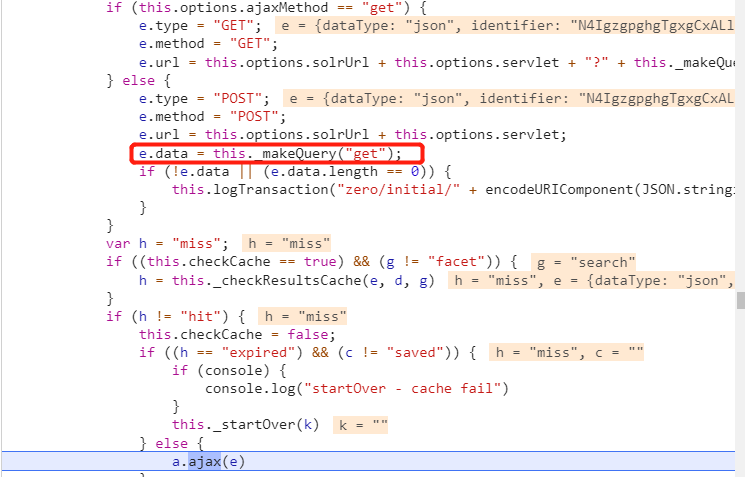Click the red-boxed e.data = this._makeQuery line
This screenshot has height=477, width=745.
270,153
